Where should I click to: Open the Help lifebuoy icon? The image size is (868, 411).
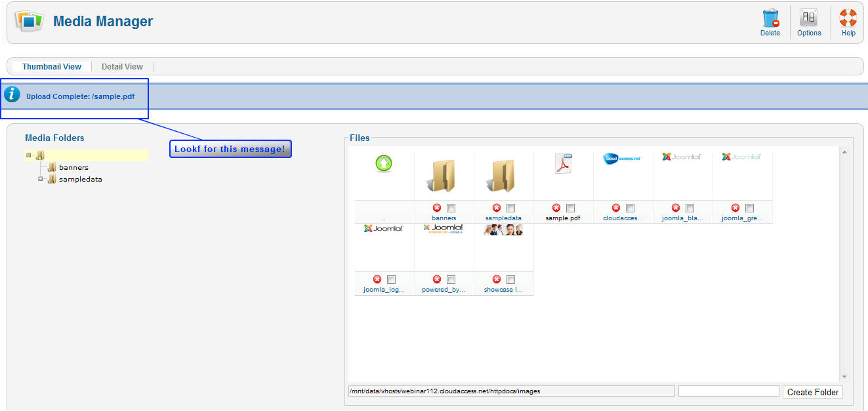coord(848,18)
